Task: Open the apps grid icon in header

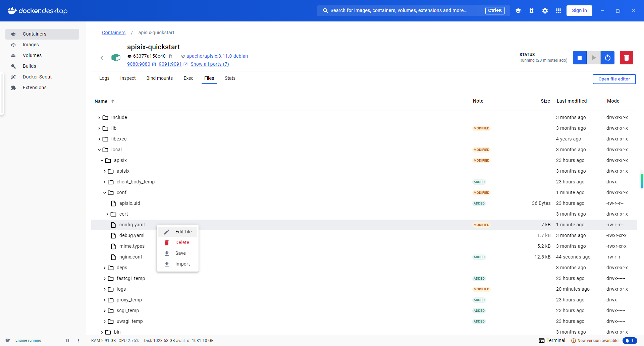Action: (x=558, y=11)
